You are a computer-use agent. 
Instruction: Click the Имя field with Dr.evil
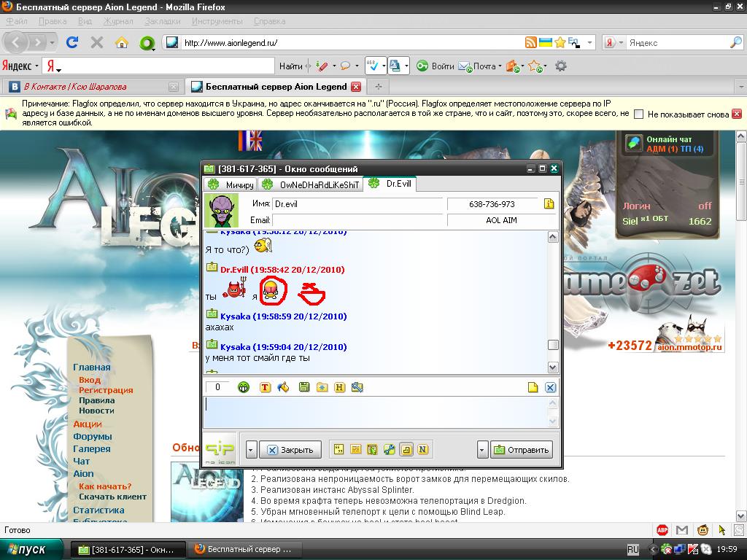(357, 204)
